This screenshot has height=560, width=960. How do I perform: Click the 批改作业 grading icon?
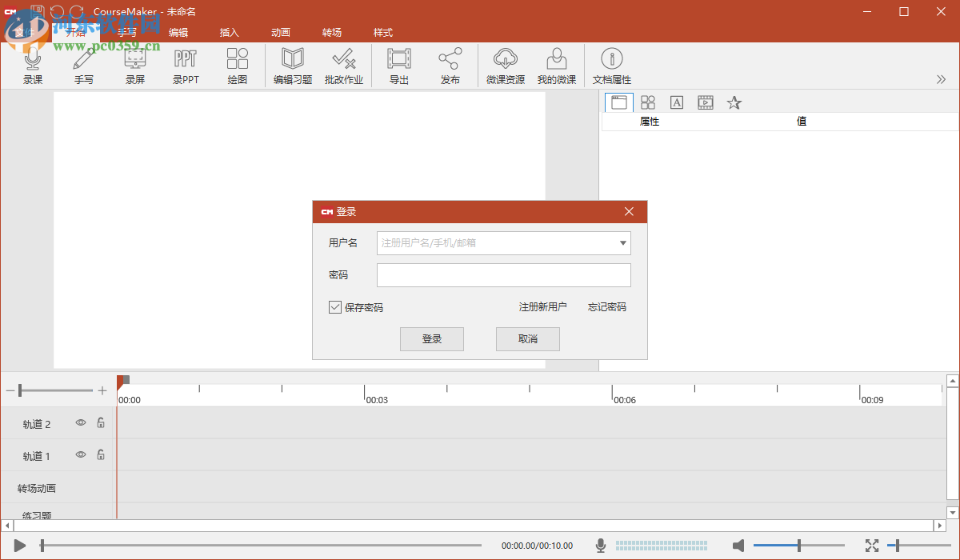click(344, 64)
